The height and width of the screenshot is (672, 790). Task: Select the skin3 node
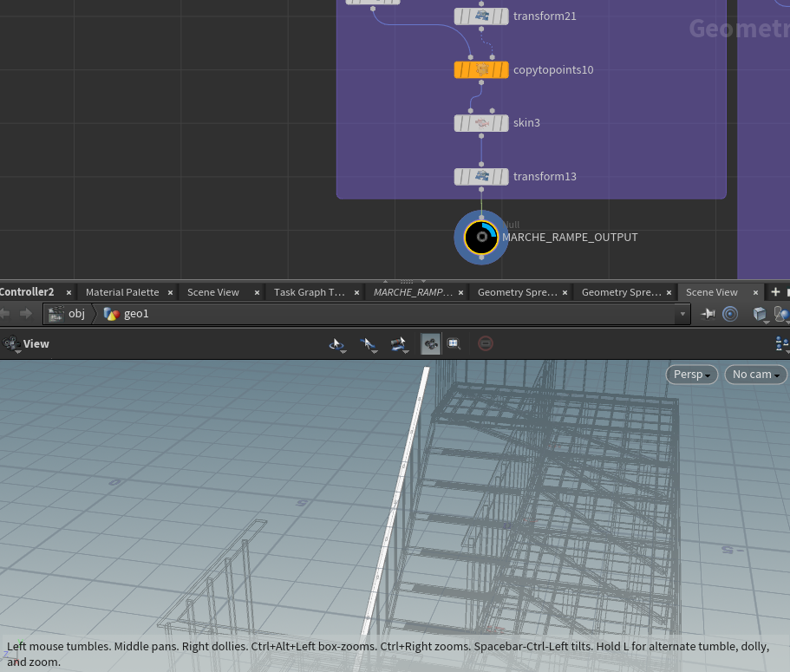[x=481, y=123]
